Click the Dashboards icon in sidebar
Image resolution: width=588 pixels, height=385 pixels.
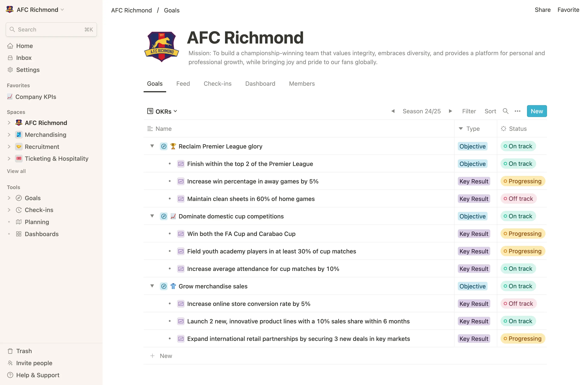click(18, 234)
